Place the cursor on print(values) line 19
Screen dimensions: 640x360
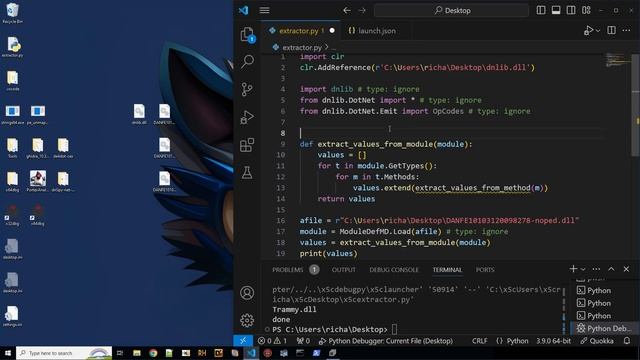[329, 253]
